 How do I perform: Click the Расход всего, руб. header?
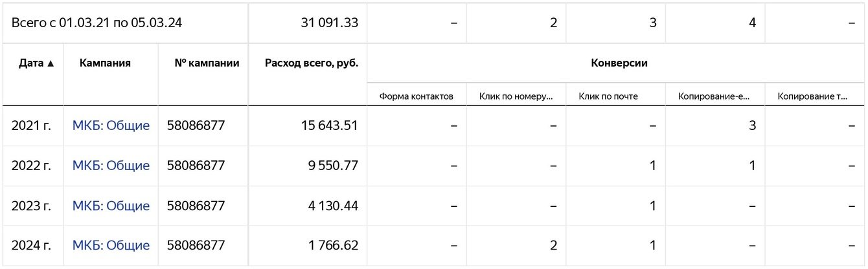pyautogui.click(x=312, y=63)
